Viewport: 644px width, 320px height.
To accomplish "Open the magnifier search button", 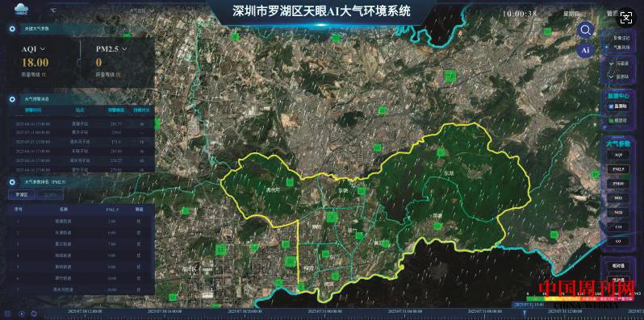I will tap(586, 30).
